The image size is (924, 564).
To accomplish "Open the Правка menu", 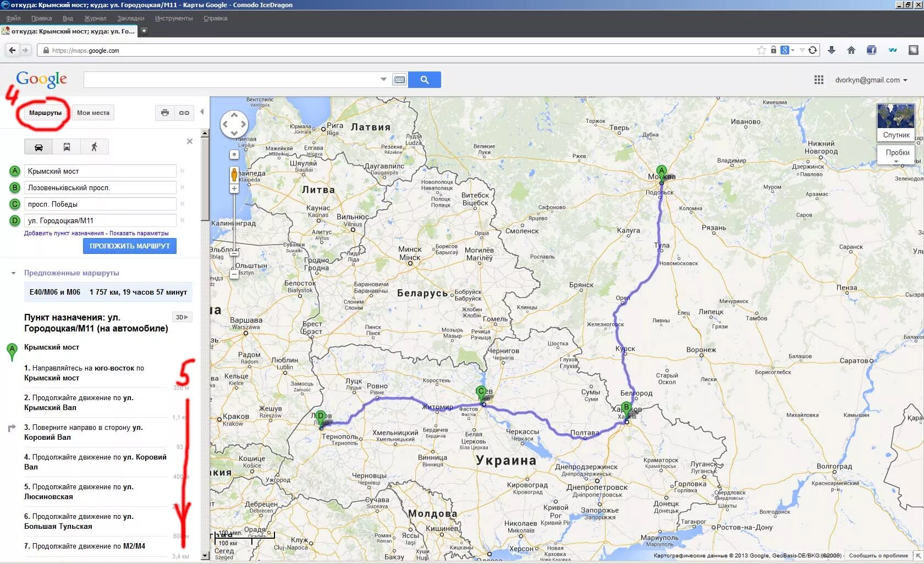I will (42, 18).
